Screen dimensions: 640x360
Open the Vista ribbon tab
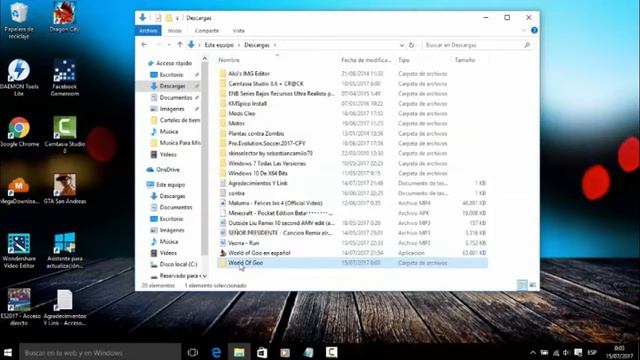tap(238, 31)
